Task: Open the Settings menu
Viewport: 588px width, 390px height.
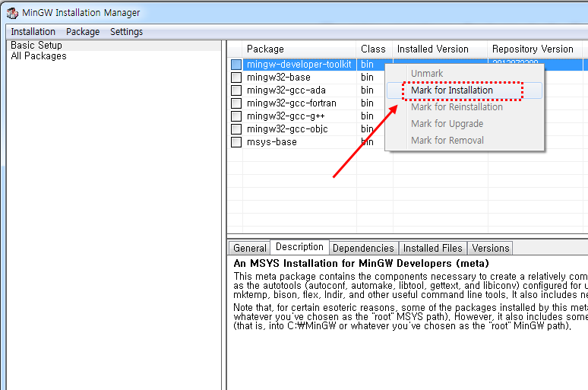Action: point(126,32)
